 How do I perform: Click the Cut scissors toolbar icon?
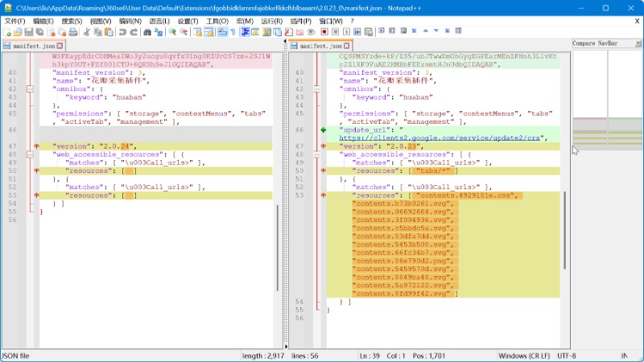87,32
